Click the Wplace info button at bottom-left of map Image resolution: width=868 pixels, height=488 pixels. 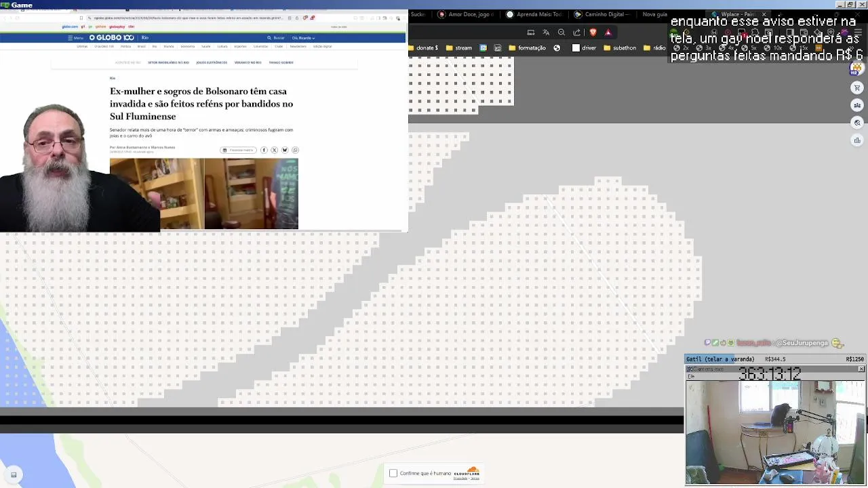[14, 474]
